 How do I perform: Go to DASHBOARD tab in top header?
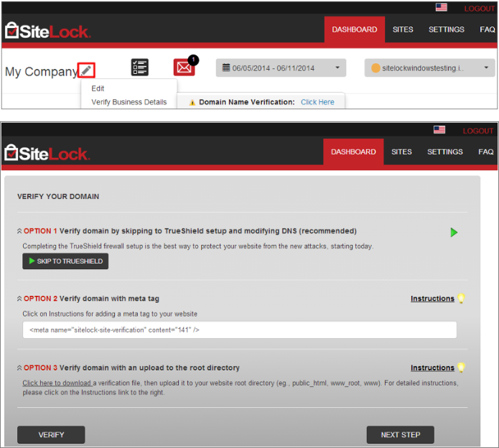tap(355, 29)
